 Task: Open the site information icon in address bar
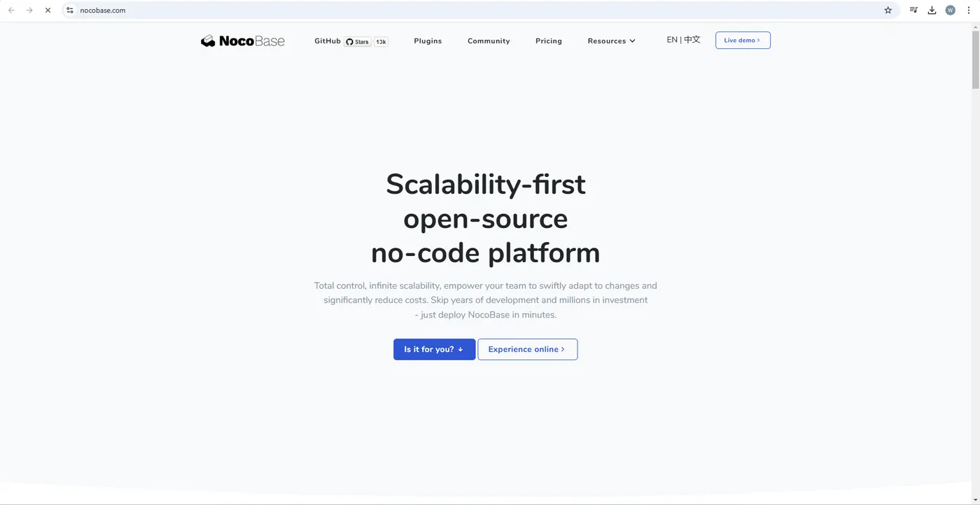click(x=69, y=10)
